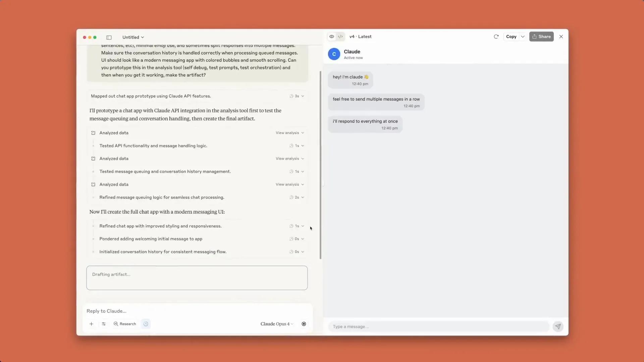Click the clock icon beside 3s duration

click(x=291, y=96)
